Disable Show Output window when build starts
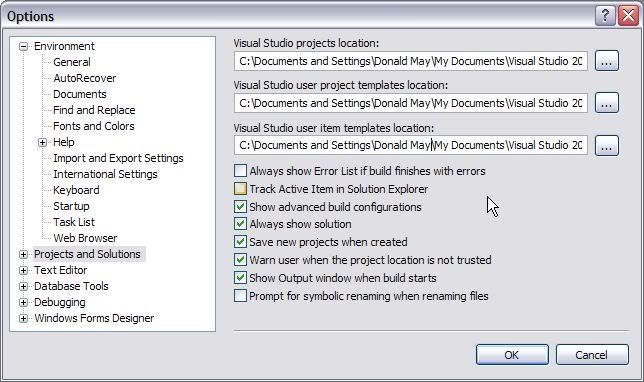The width and height of the screenshot is (644, 382). tap(240, 278)
